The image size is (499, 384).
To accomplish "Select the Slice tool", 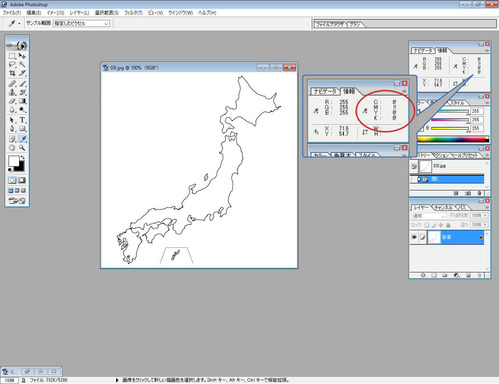I will (22, 73).
